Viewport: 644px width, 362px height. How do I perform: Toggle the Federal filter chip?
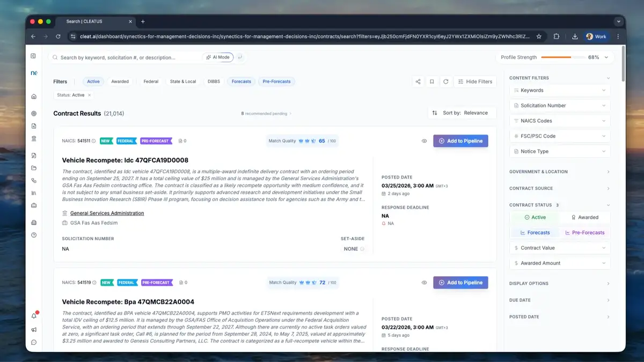pos(151,82)
